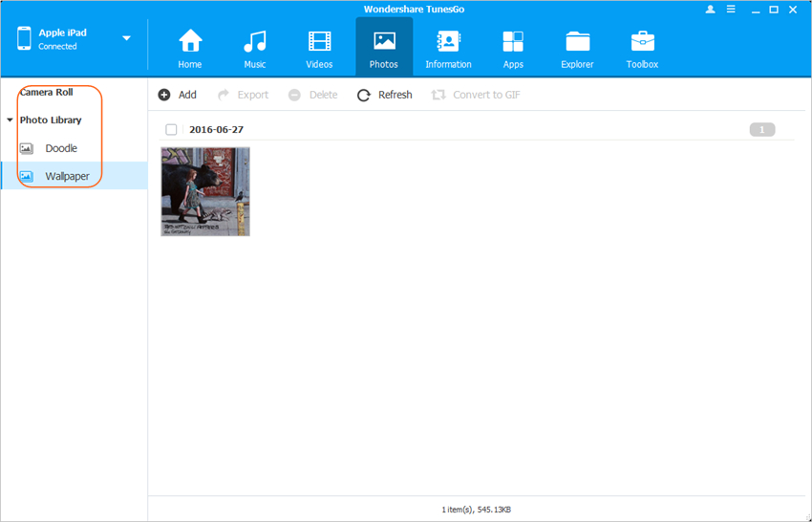Click Export in the toolbar
Image resolution: width=812 pixels, height=522 pixels.
point(243,95)
